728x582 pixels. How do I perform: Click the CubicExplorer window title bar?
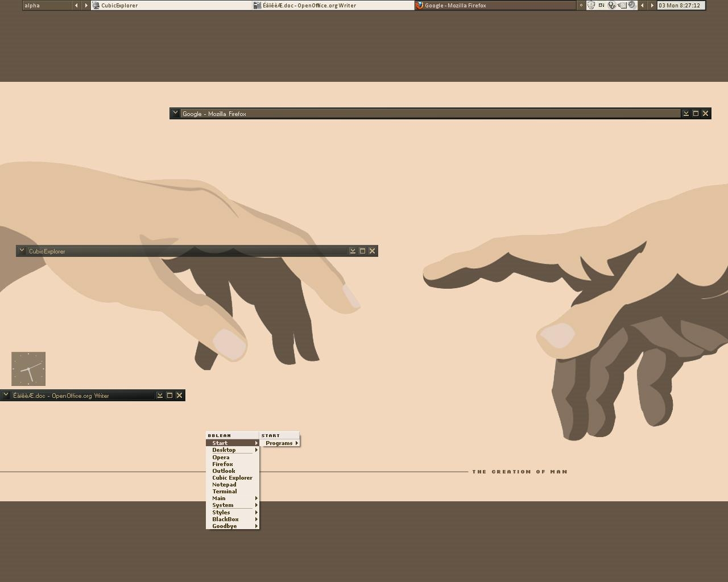[187, 251]
